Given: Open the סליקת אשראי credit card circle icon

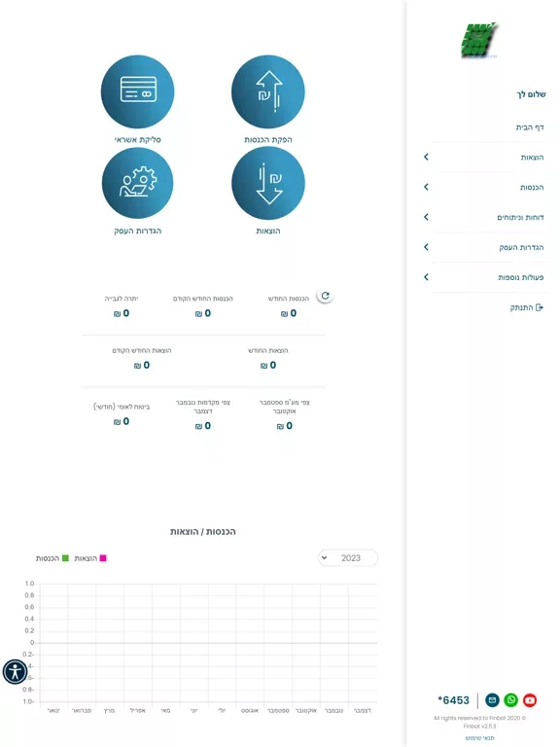Looking at the screenshot, I should pyautogui.click(x=138, y=92).
